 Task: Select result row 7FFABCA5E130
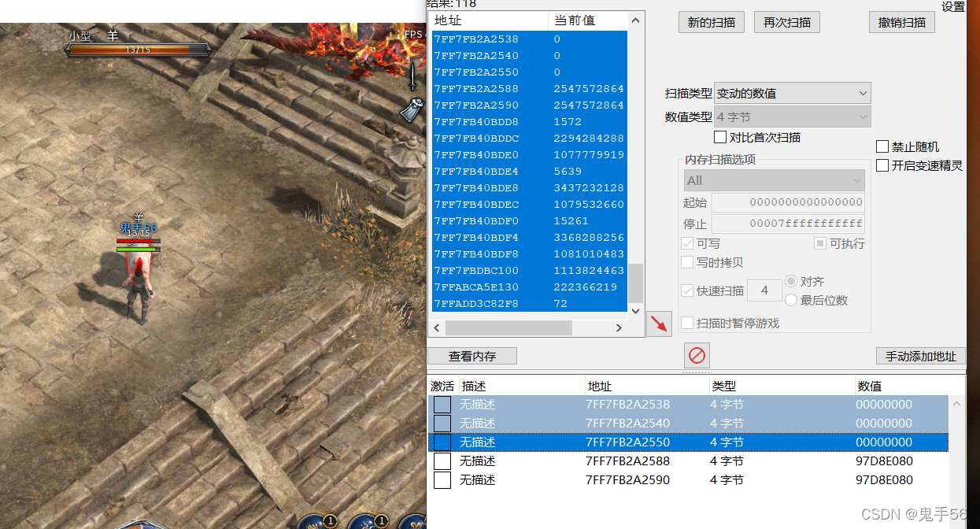(x=529, y=287)
